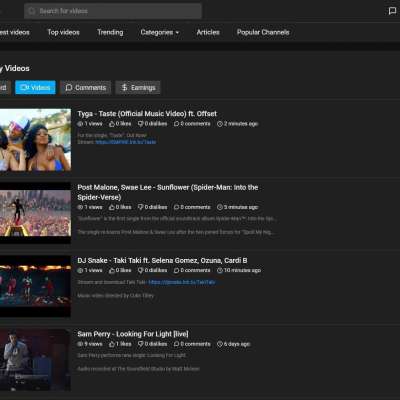Open the Sunflower video thumbnail
This screenshot has width=400, height=400.
(35, 213)
